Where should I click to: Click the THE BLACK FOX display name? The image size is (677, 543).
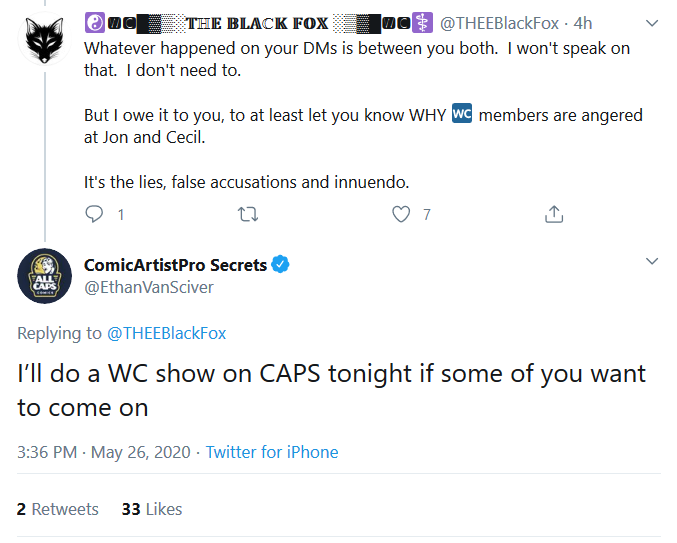258,23
